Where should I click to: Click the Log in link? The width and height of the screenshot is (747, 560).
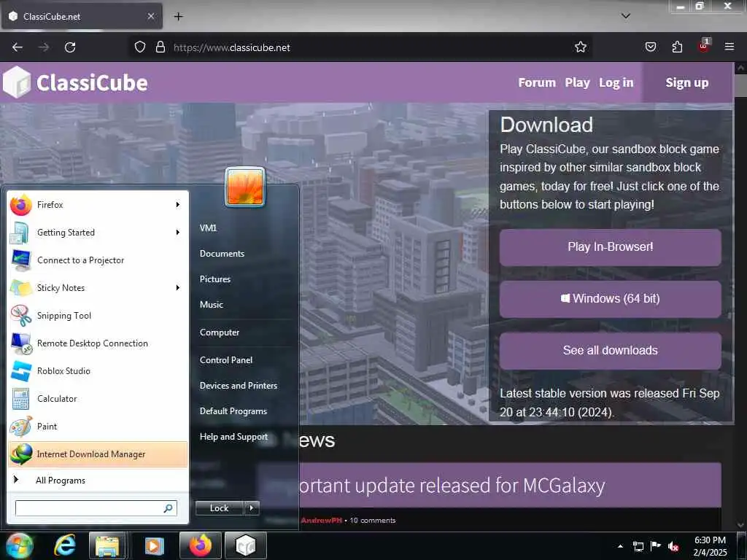click(x=616, y=82)
